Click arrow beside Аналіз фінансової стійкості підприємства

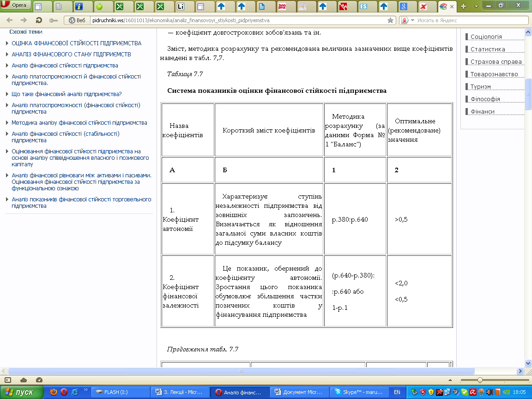(7, 65)
